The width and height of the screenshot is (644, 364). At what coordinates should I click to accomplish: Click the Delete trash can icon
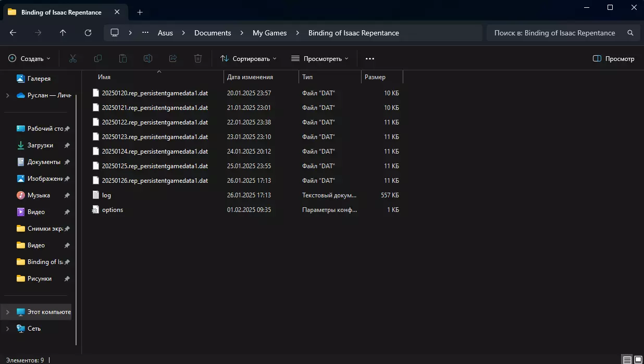tap(198, 59)
